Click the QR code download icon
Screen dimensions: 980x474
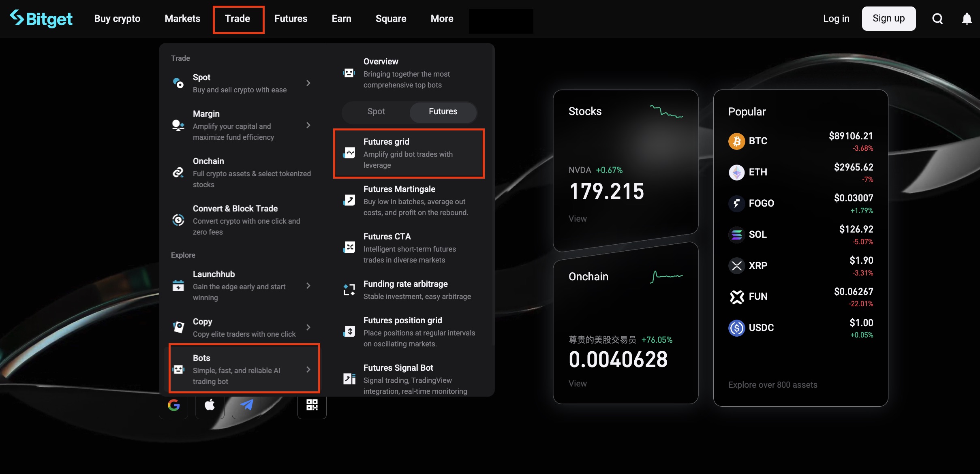click(x=311, y=405)
